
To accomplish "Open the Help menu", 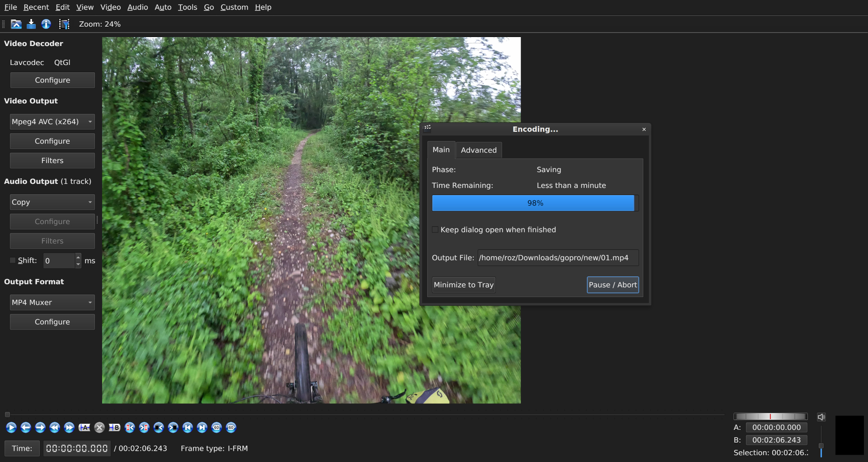I will click(x=263, y=7).
